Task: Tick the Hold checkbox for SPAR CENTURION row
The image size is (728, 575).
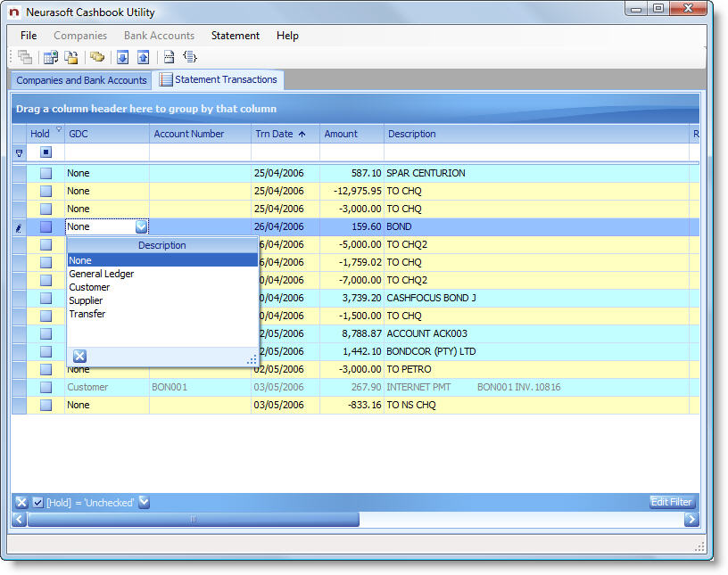Action: (x=45, y=173)
